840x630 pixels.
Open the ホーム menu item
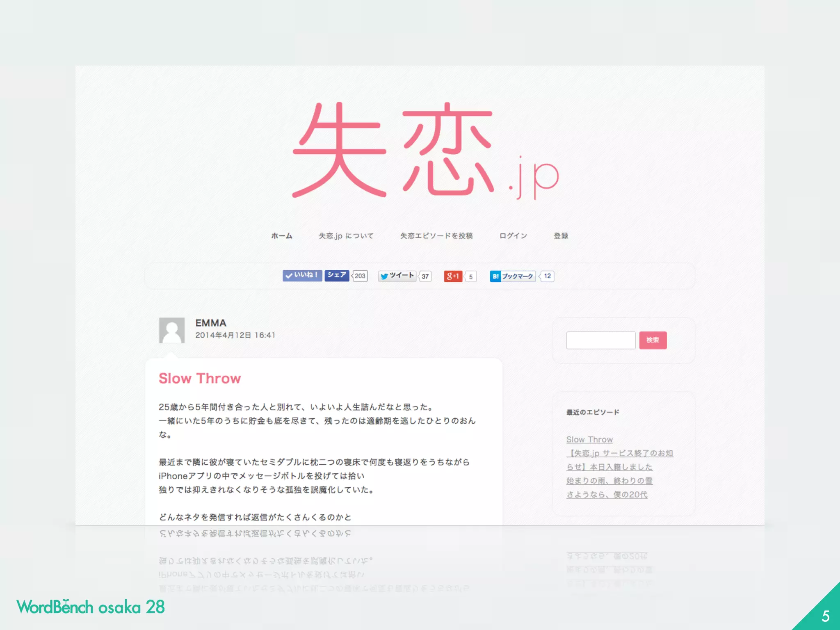click(x=282, y=236)
